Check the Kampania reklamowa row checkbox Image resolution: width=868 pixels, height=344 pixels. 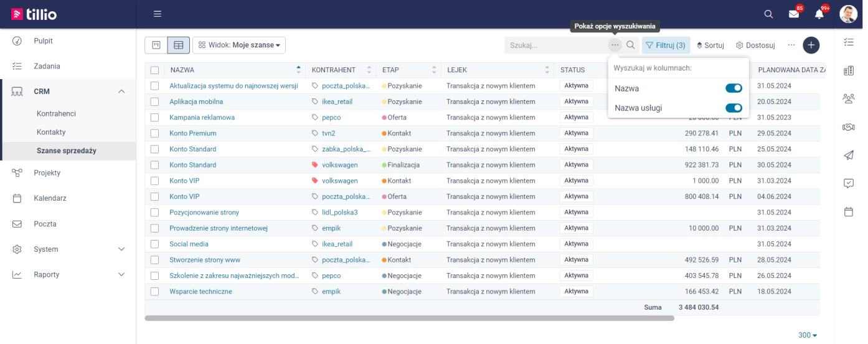coord(155,117)
